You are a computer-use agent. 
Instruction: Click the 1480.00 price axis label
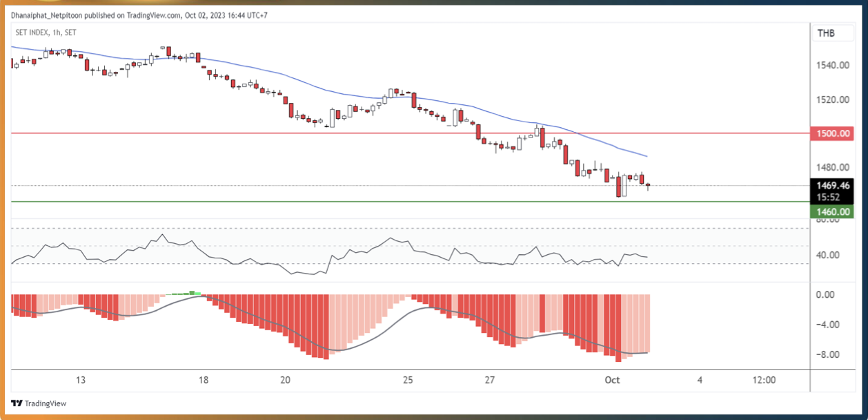coord(833,167)
